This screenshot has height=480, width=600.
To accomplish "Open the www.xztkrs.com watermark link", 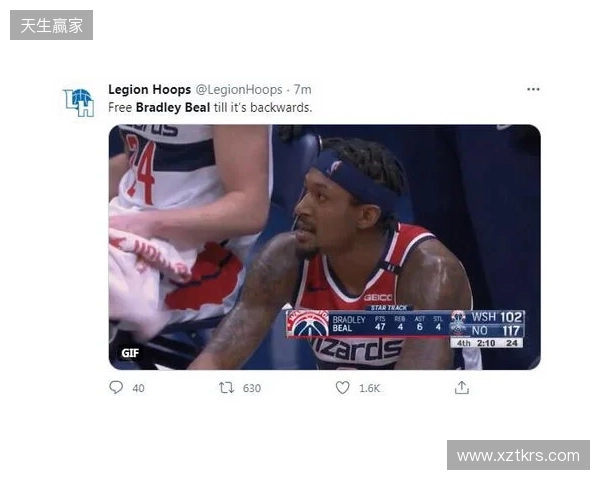I will pyautogui.click(x=518, y=455).
